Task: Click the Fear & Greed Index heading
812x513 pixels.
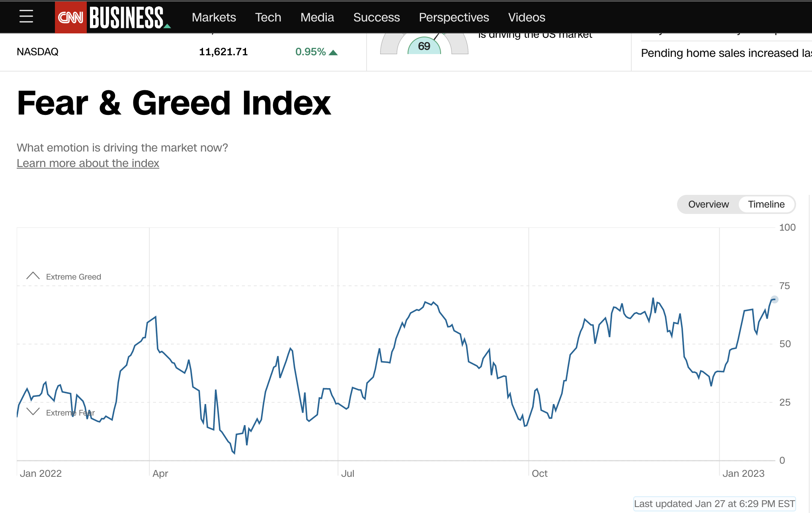Action: (x=174, y=103)
